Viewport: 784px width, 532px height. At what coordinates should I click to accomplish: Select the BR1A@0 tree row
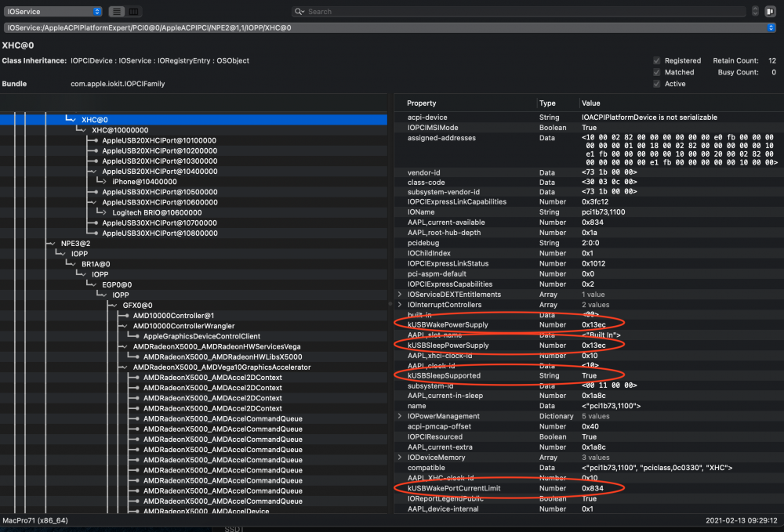[x=194, y=264]
